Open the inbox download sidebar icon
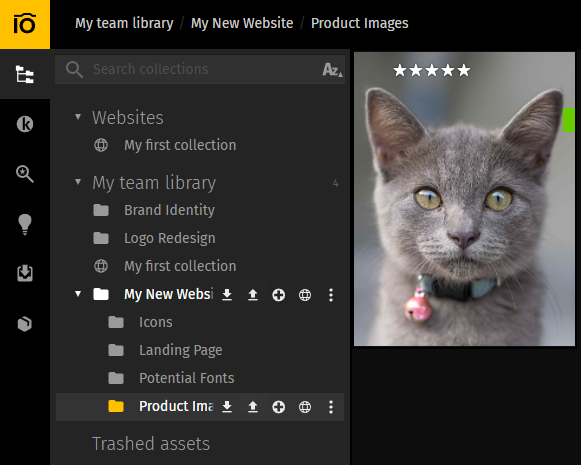581x465 pixels. [25, 273]
